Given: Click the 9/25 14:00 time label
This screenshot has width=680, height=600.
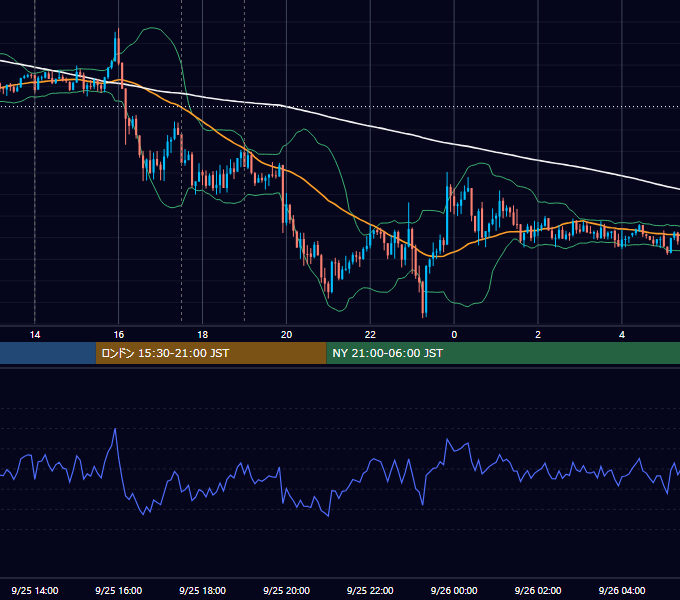Looking at the screenshot, I should pos(35,590).
